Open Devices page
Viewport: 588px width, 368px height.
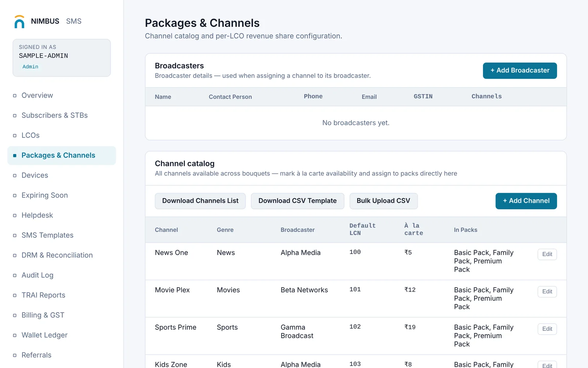61,175
